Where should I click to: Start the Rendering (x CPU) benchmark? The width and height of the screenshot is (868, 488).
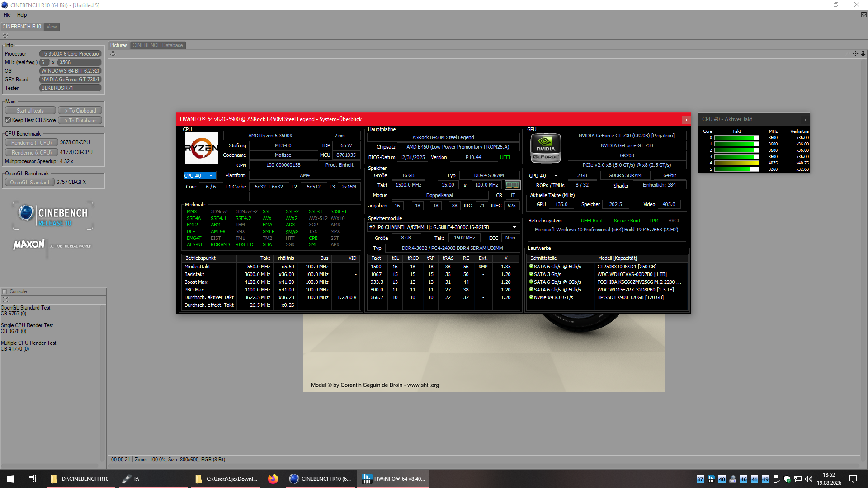pos(32,152)
